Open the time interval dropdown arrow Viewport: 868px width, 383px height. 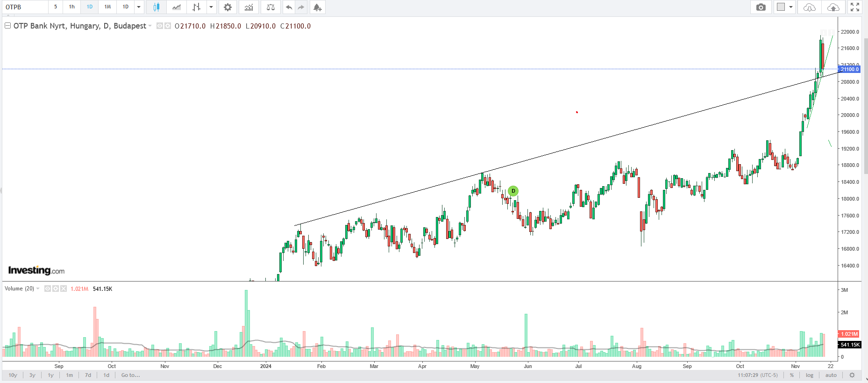(139, 7)
